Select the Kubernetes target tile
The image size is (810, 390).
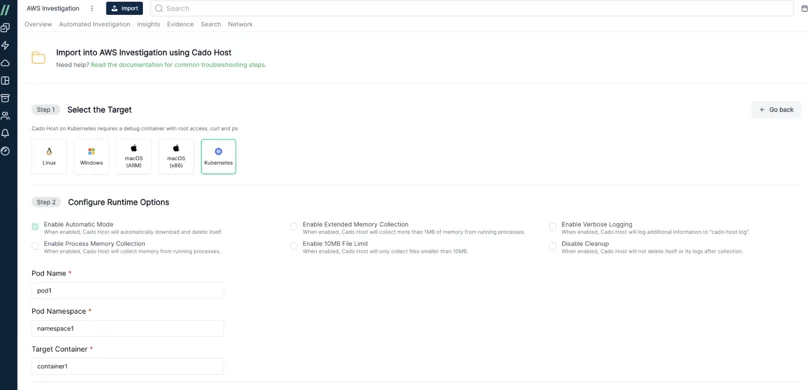219,157
